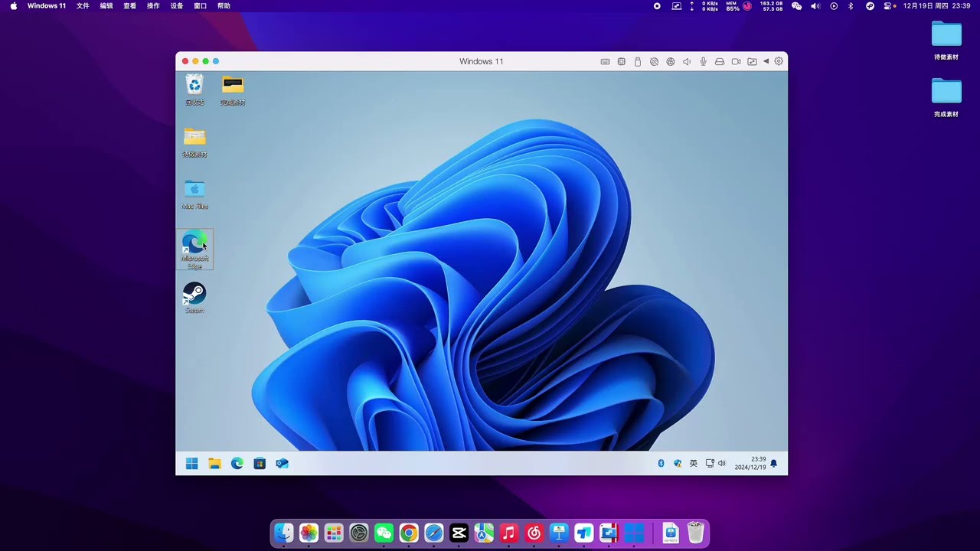Open VM configuration gear icon
Viewport: 980px width, 551px height.
point(779,61)
